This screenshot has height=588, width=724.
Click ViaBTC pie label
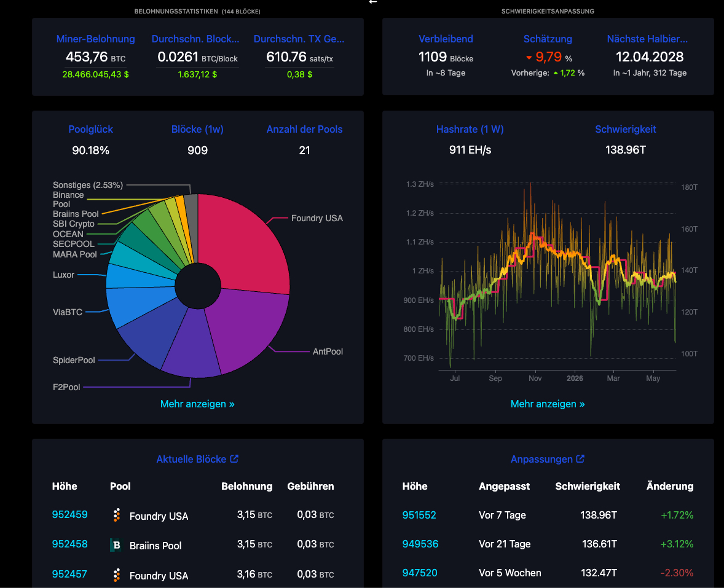coord(68,312)
